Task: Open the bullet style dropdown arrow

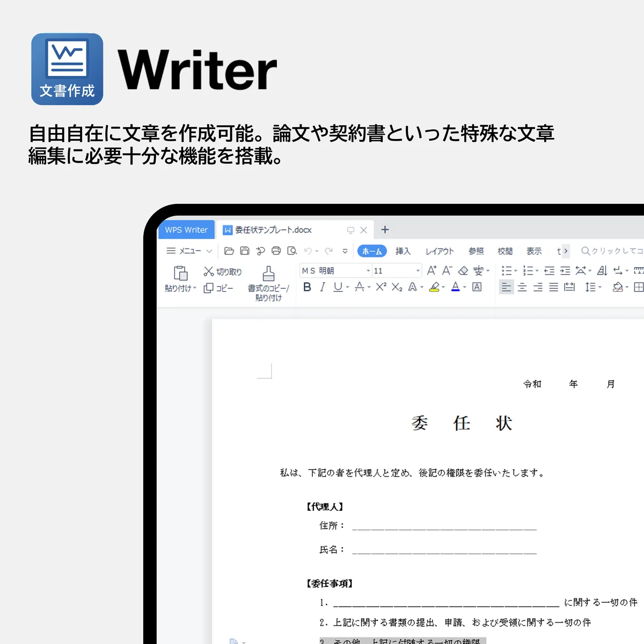Action: click(516, 271)
